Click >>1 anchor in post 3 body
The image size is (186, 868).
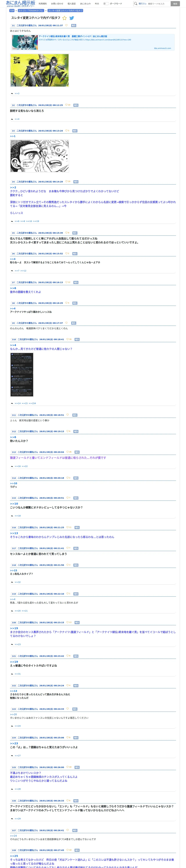point(13,136)
